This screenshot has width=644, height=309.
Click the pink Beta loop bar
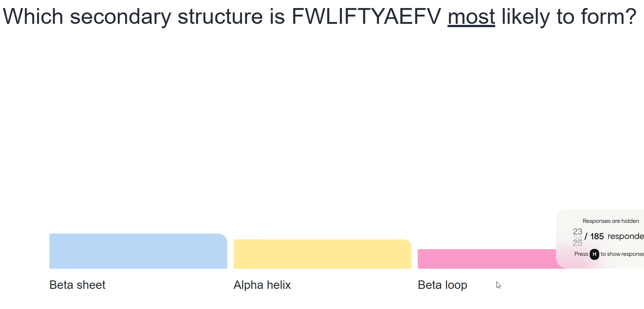click(x=487, y=259)
